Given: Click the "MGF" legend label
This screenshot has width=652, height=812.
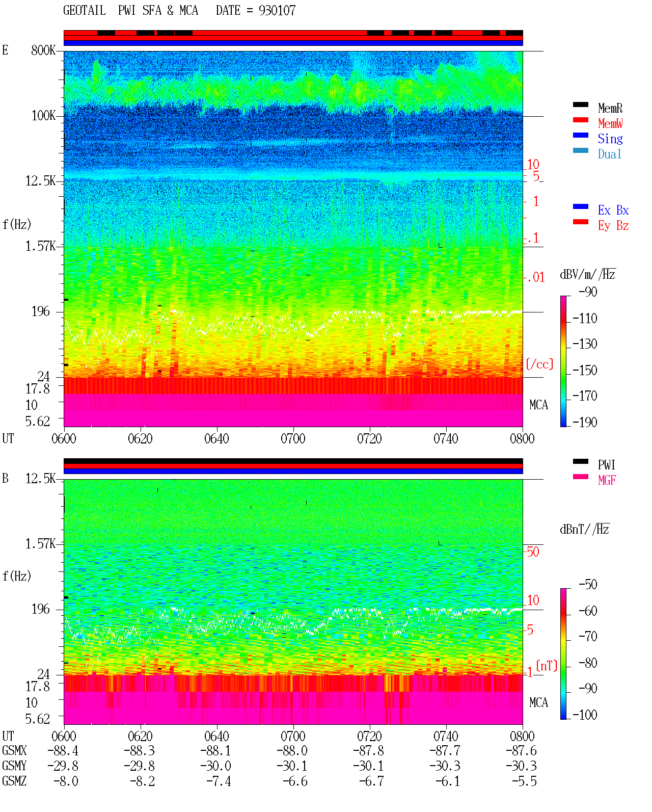Looking at the screenshot, I should (x=607, y=480).
